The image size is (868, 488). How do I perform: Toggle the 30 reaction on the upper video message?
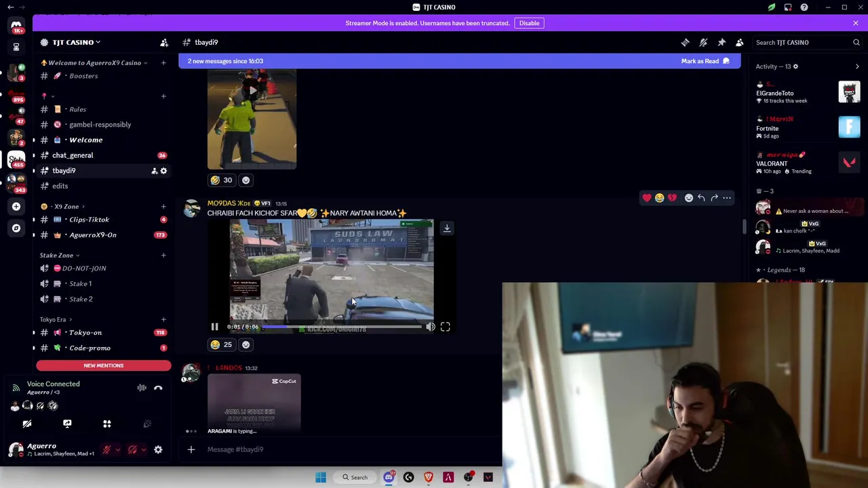(x=222, y=180)
